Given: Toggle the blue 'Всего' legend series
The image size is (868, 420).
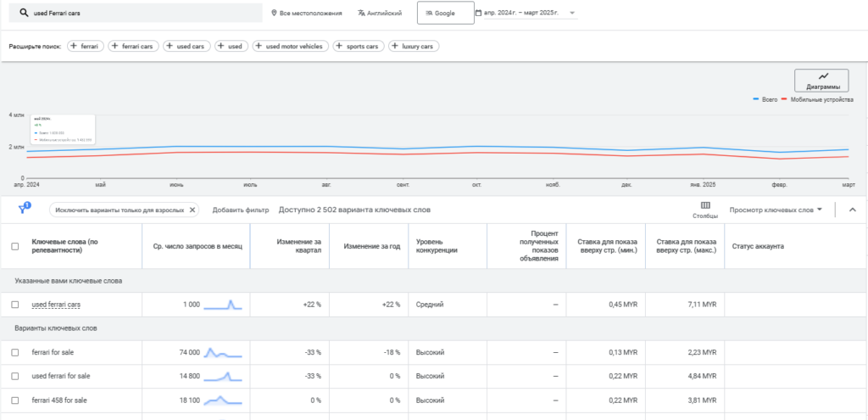Looking at the screenshot, I should click(x=765, y=100).
